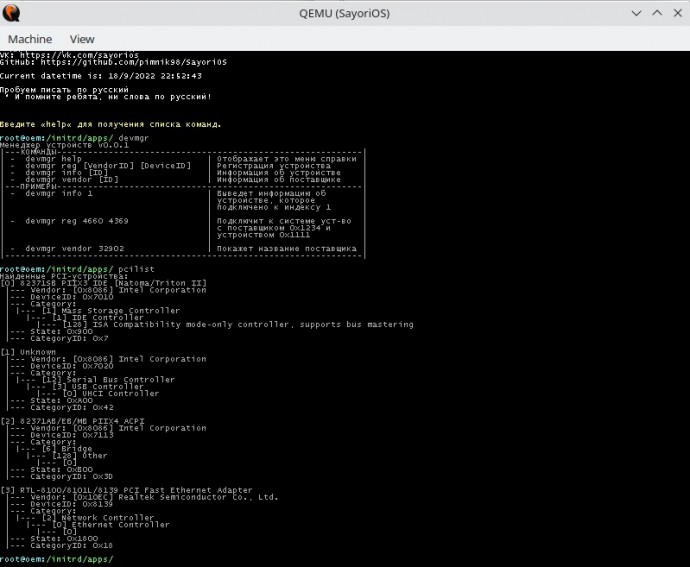Click the QEMU logo icon in title bar

pos(11,13)
